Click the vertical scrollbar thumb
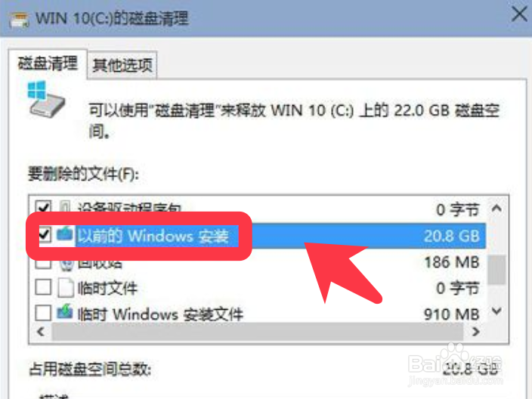The image size is (532, 399). coord(496,270)
